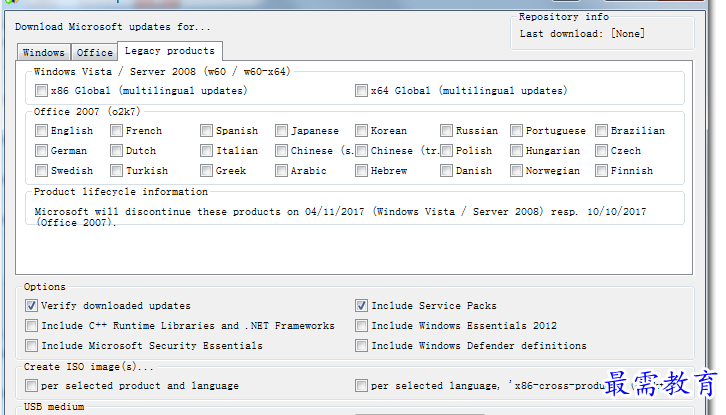Image resolution: width=726 pixels, height=415 pixels.
Task: Enable C++ Runtime Libraries and .NET Frameworks
Action: click(x=31, y=326)
